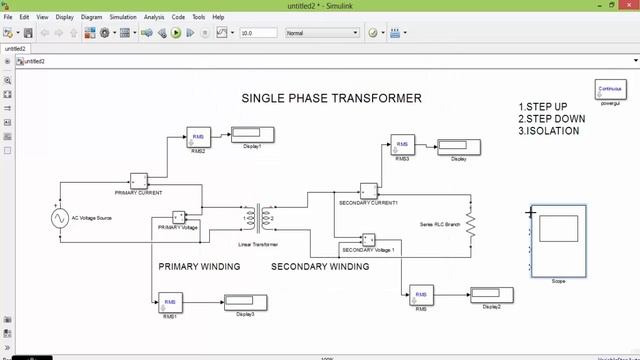Select the Display3 block
This screenshot has width=640, height=360.
coord(246,302)
